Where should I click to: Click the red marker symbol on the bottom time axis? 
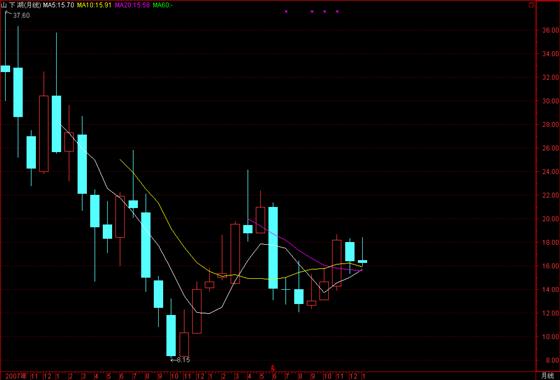point(273,368)
